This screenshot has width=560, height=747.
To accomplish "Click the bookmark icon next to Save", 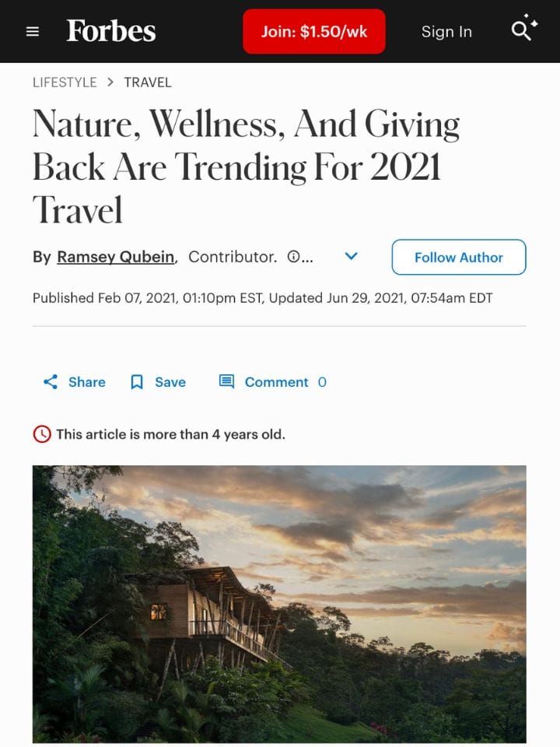I will (136, 382).
